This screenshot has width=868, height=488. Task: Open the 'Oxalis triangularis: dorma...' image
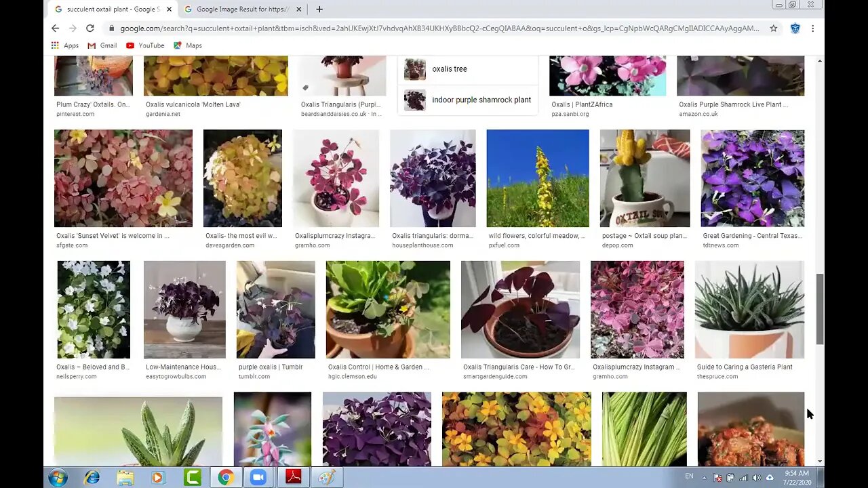point(433,178)
